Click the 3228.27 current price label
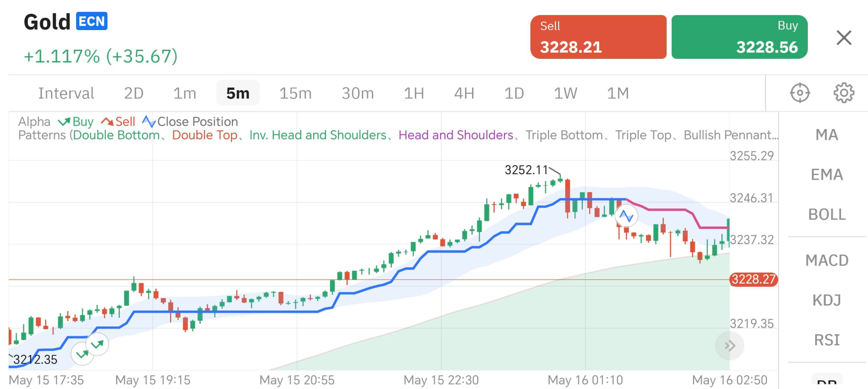 point(753,279)
